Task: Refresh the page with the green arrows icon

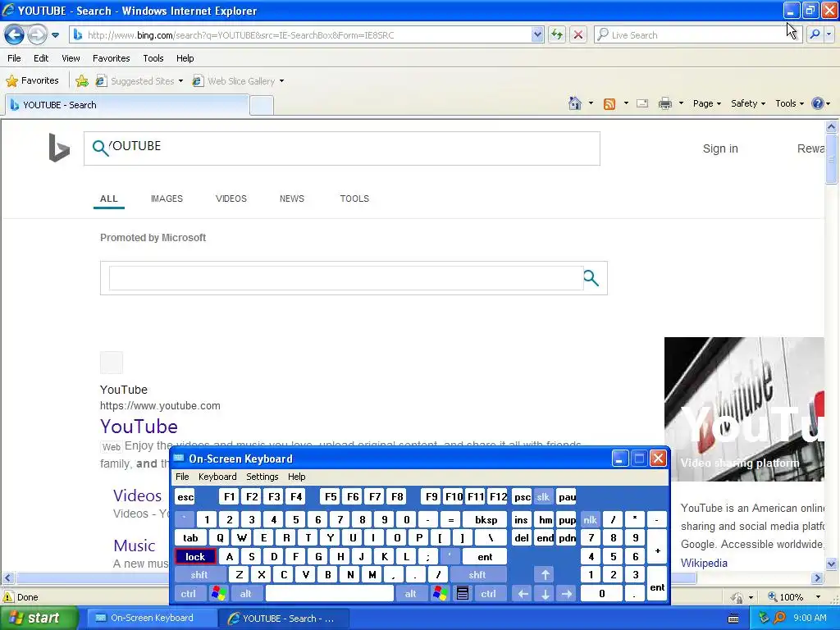Action: click(557, 34)
